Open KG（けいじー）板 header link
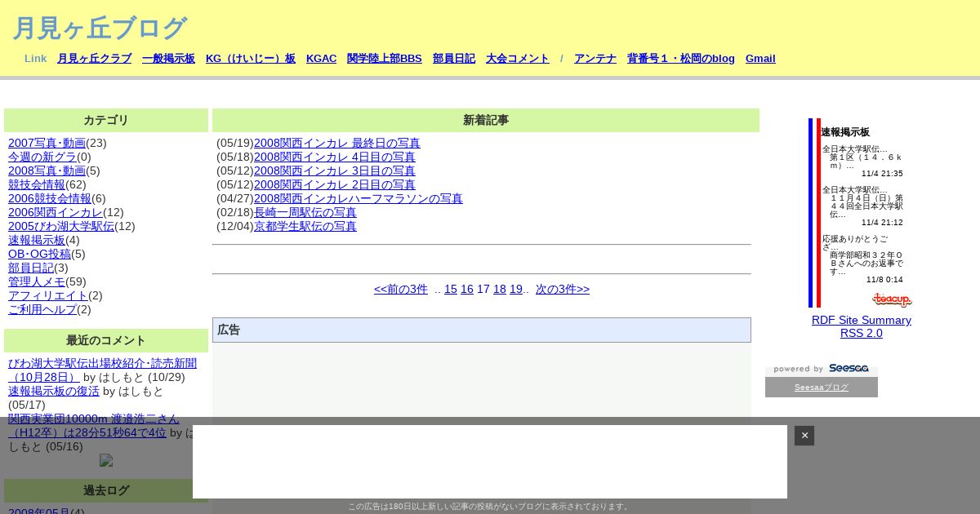The height and width of the screenshot is (514, 980). (251, 59)
